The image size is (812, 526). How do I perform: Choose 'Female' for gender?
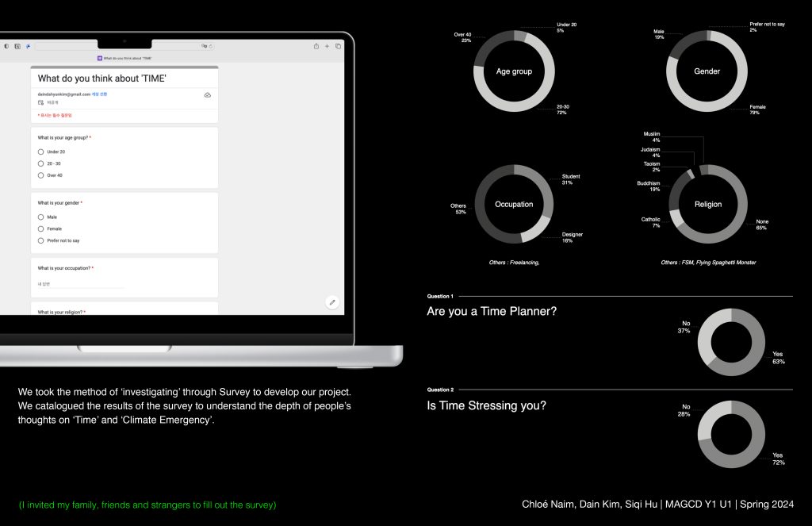(41, 228)
